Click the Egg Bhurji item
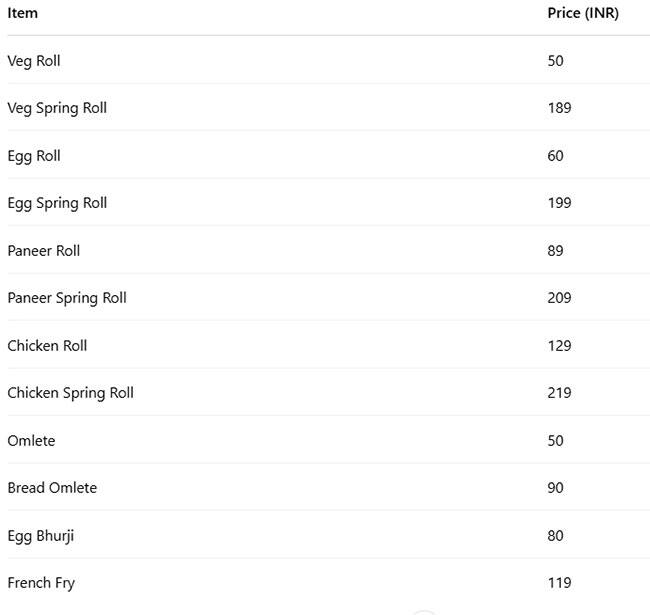Viewport: 650px width, 615px height. click(41, 536)
